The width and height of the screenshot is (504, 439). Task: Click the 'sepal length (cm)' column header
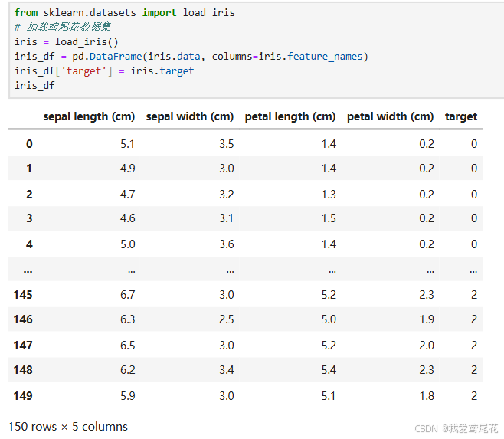[89, 116]
